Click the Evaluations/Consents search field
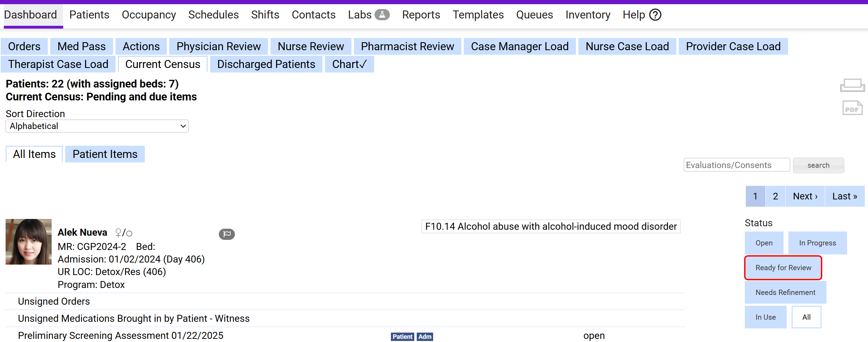Screen dimensions: 868x342 (x=736, y=165)
